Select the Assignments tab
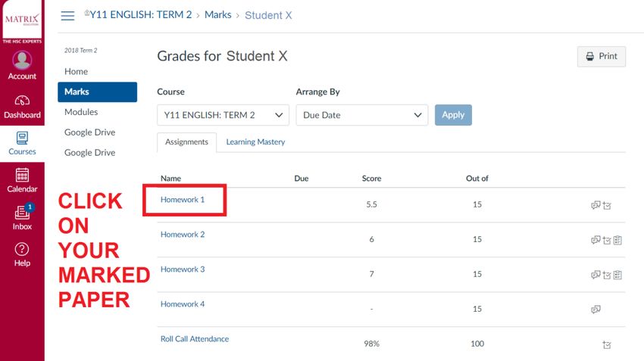The width and height of the screenshot is (644, 361). (186, 142)
